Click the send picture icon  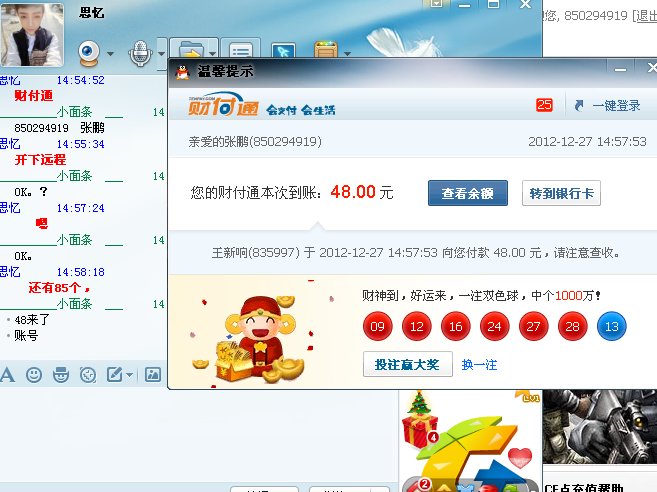[153, 374]
